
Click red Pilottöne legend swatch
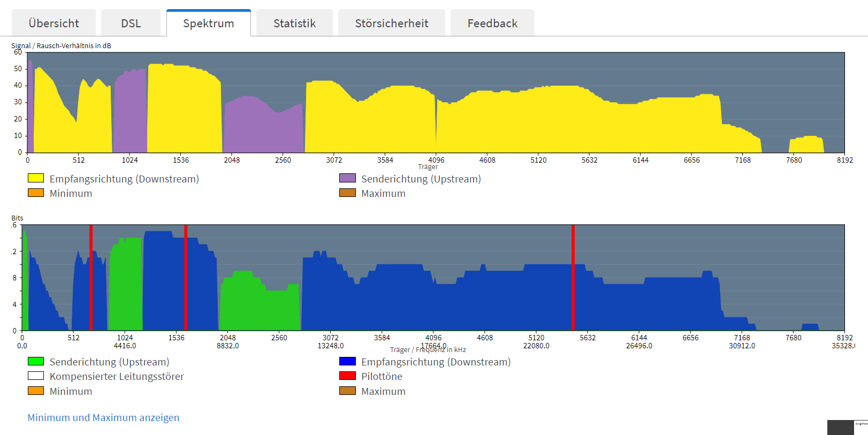click(x=347, y=376)
